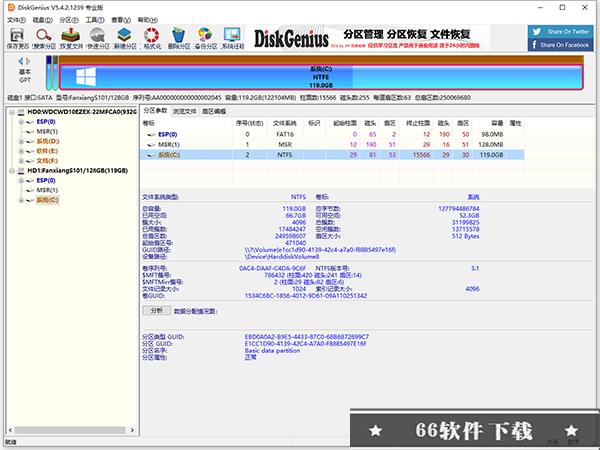The width and height of the screenshot is (600, 450).
Task: Click the Share On Facebook button
Action: tap(561, 45)
